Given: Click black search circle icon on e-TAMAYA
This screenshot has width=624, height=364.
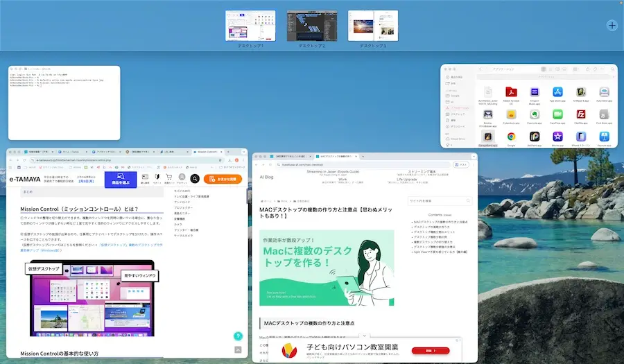Looking at the screenshot, I should tap(195, 179).
